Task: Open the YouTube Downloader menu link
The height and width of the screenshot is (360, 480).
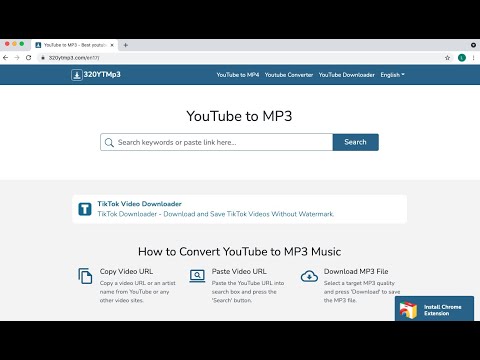Action: (x=347, y=75)
